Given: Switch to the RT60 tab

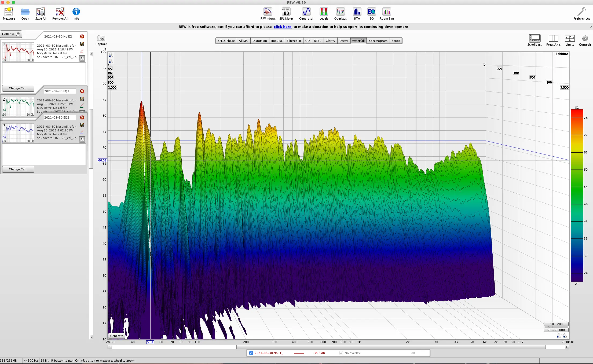Looking at the screenshot, I should (x=317, y=41).
